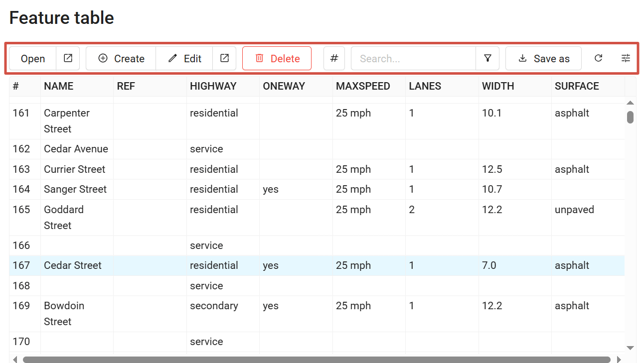Sort by the HIGHWAY column header
Image resolution: width=644 pixels, height=363 pixels.
(213, 86)
